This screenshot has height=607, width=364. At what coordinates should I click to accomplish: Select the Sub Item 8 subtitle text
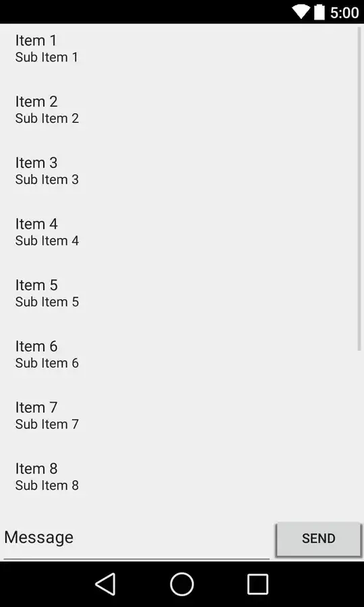(47, 486)
